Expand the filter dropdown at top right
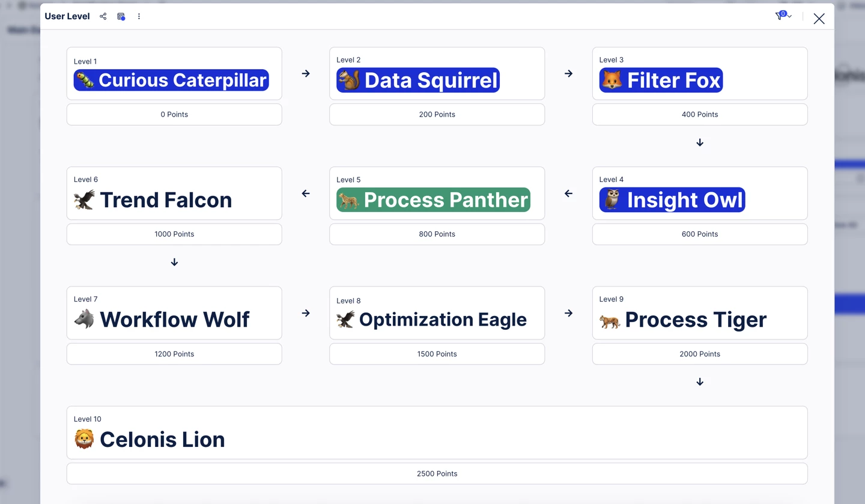The image size is (865, 504). tap(783, 16)
